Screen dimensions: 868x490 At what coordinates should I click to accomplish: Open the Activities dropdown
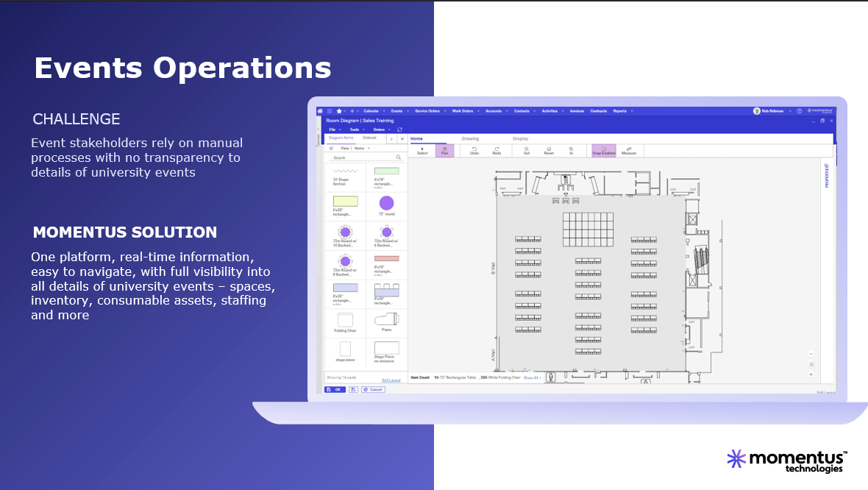(552, 111)
